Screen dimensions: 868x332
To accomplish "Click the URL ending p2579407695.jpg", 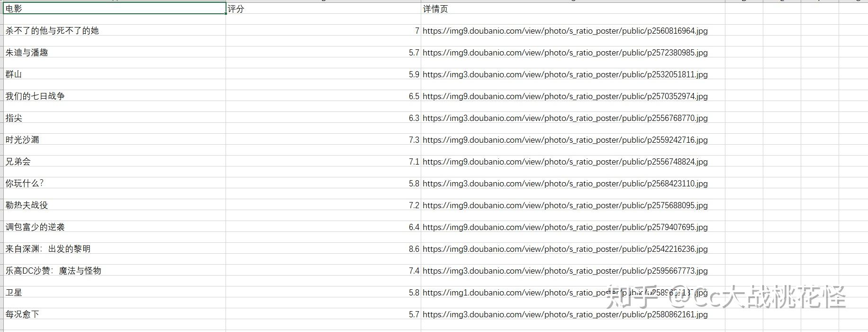I will tap(565, 227).
